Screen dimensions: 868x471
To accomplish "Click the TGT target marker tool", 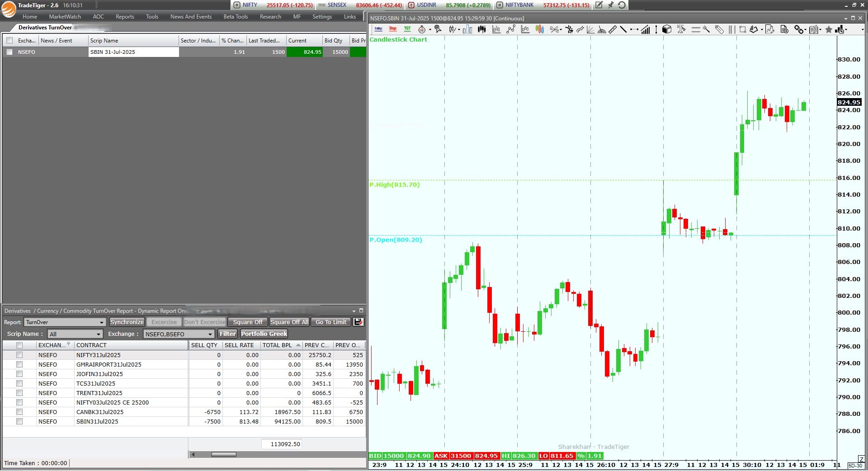I will point(407,29).
